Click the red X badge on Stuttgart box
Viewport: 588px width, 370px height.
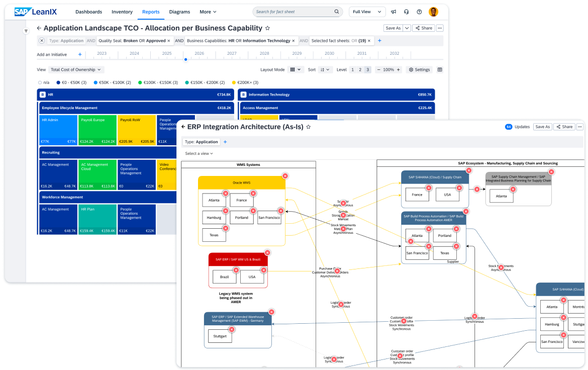click(232, 329)
